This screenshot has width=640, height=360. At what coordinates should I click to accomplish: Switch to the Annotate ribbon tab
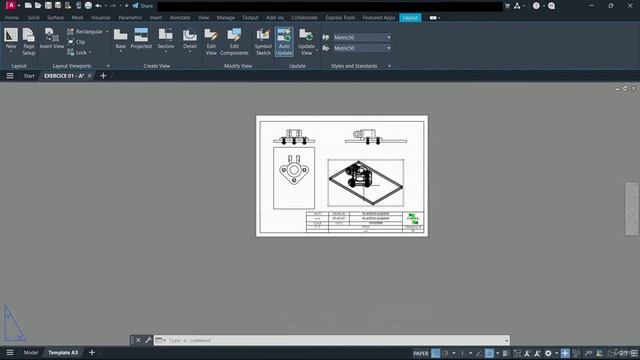180,18
